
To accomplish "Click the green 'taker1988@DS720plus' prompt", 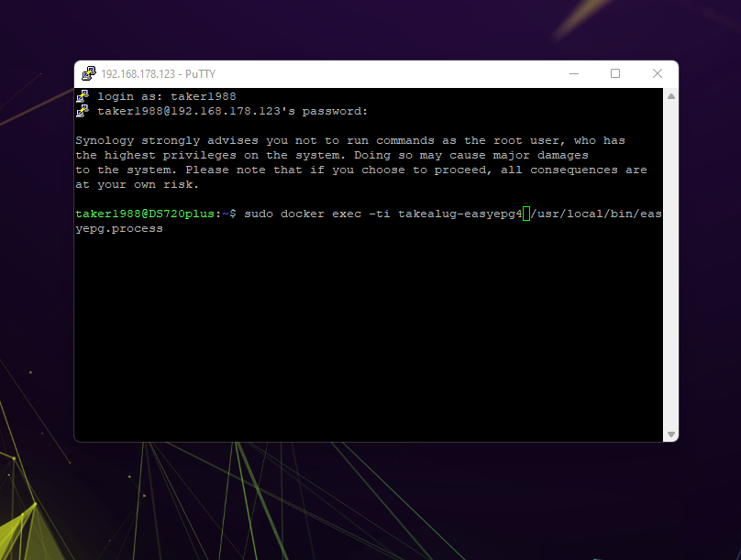I will (x=145, y=214).
